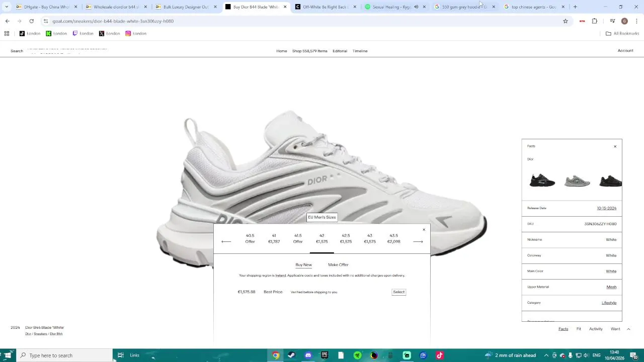Show next sizes with right arrow

(x=418, y=242)
